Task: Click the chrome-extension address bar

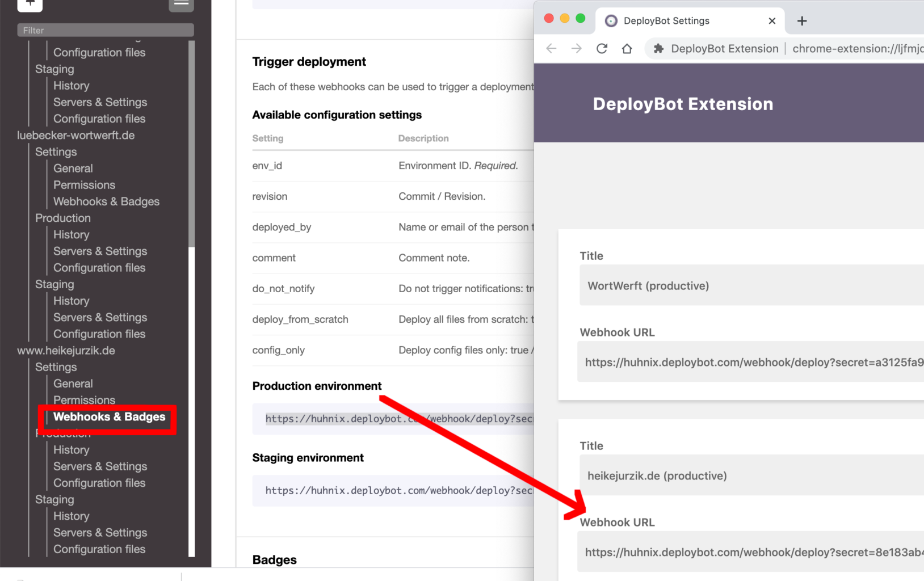Action: point(857,49)
